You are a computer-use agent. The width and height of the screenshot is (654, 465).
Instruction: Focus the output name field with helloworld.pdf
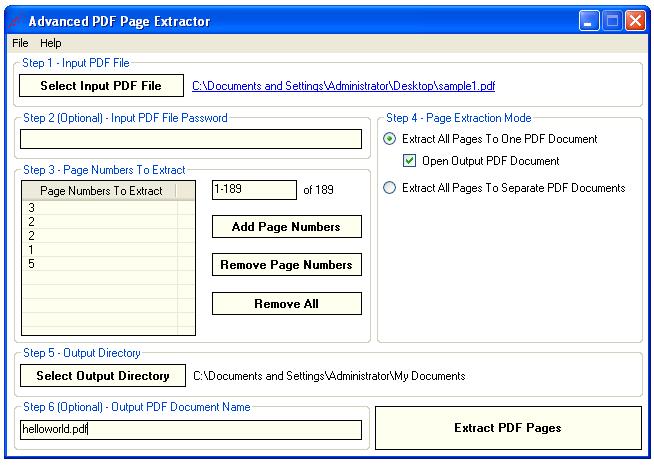click(191, 430)
